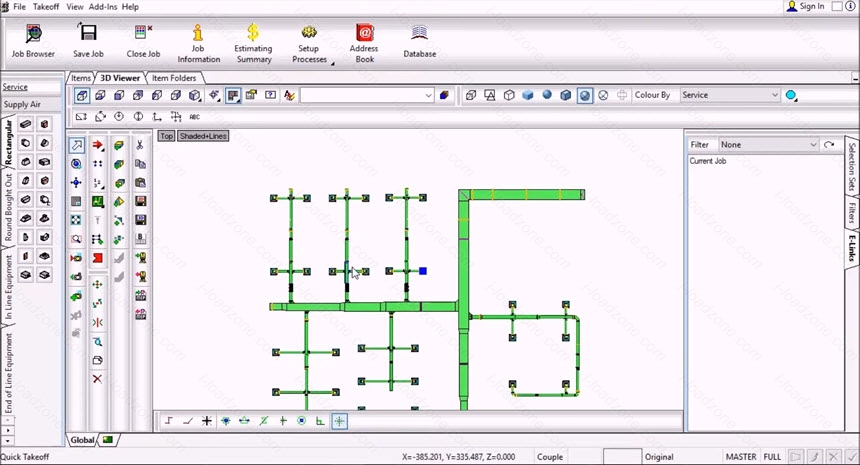Toggle the Top view label
This screenshot has width=860, height=465.
(x=166, y=136)
